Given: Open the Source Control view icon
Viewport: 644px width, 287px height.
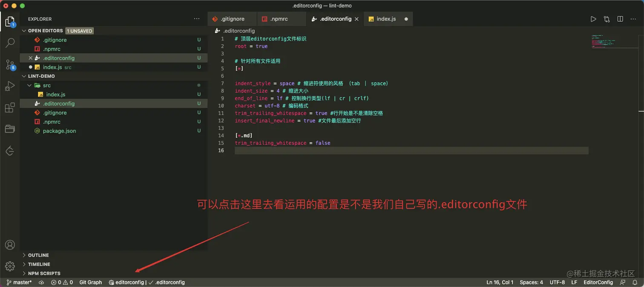Looking at the screenshot, I should point(10,65).
